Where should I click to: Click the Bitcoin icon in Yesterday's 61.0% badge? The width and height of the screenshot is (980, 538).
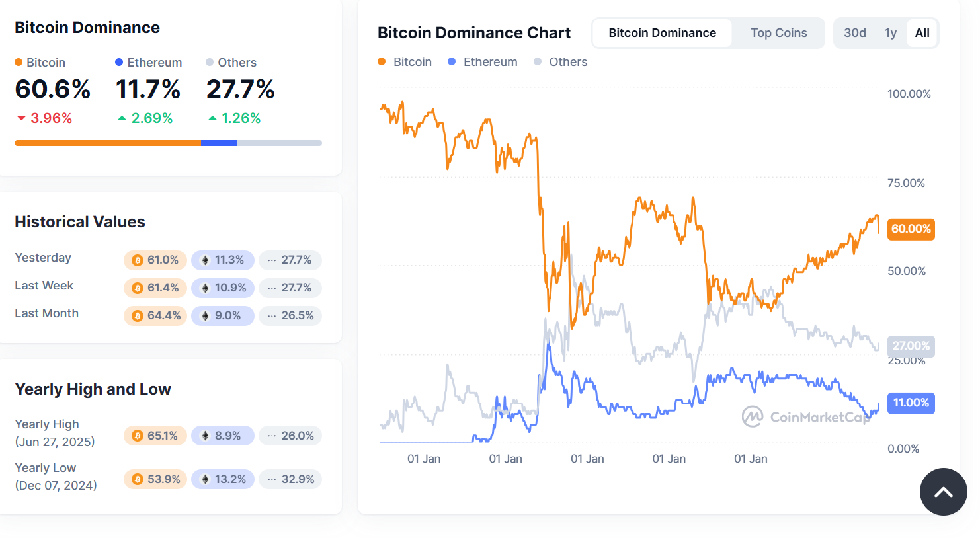(138, 260)
